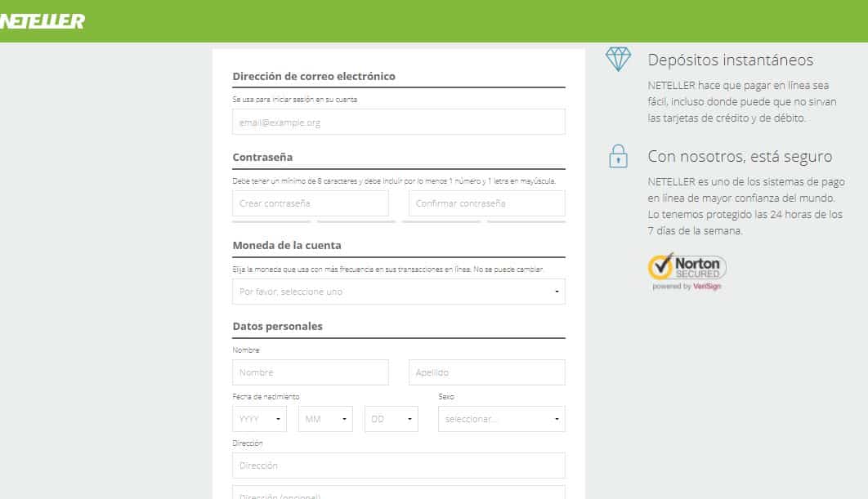Image resolution: width=868 pixels, height=499 pixels.
Task: Open the MM birth month dropdown
Action: coord(325,419)
